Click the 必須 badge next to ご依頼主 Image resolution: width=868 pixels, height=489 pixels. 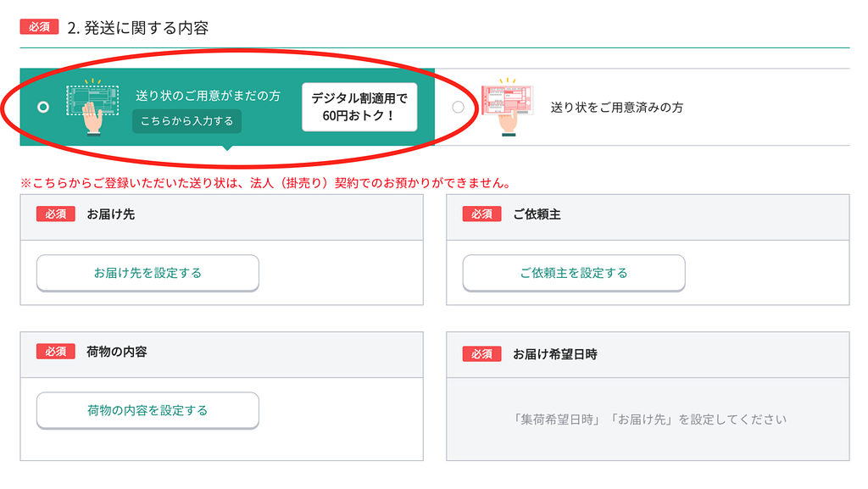click(x=481, y=214)
